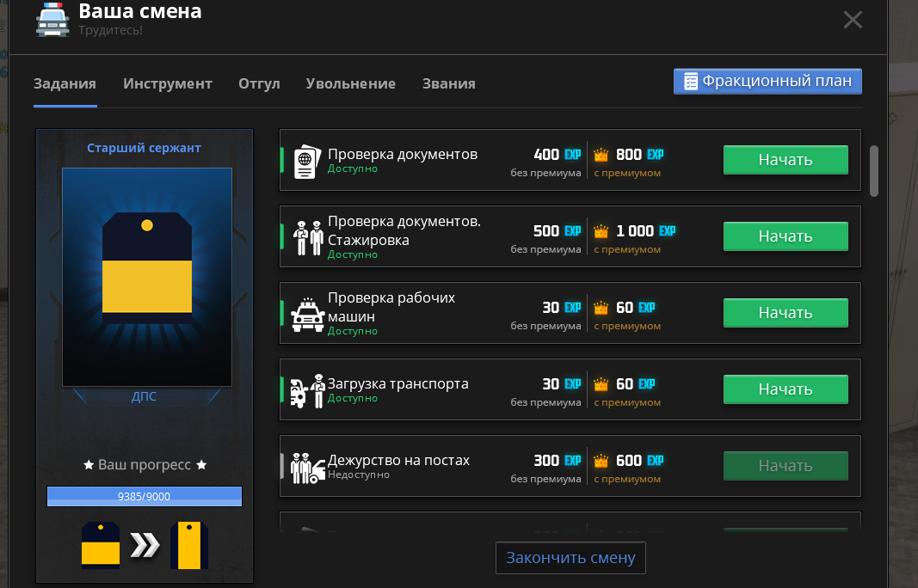Click the Загрузка транспорта task icon
Image resolution: width=918 pixels, height=588 pixels.
306,391
